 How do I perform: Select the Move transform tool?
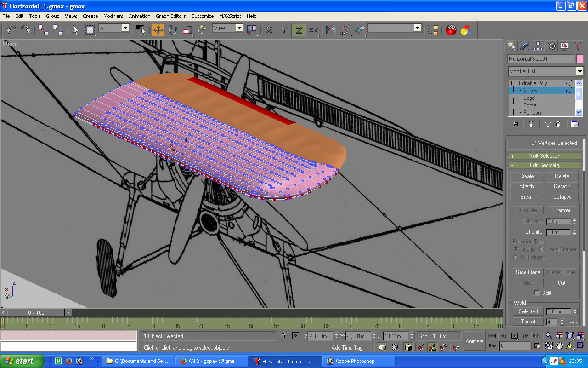click(x=158, y=30)
